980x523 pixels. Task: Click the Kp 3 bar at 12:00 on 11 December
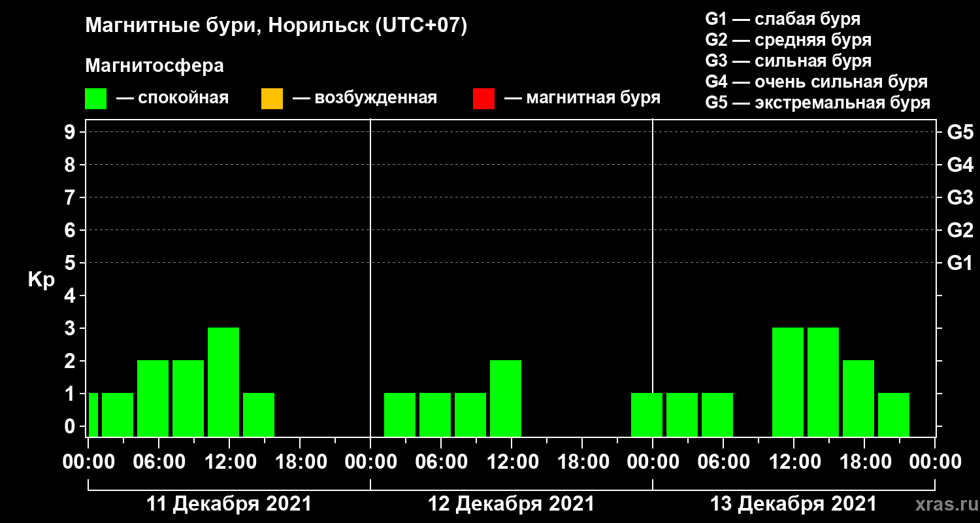223,382
